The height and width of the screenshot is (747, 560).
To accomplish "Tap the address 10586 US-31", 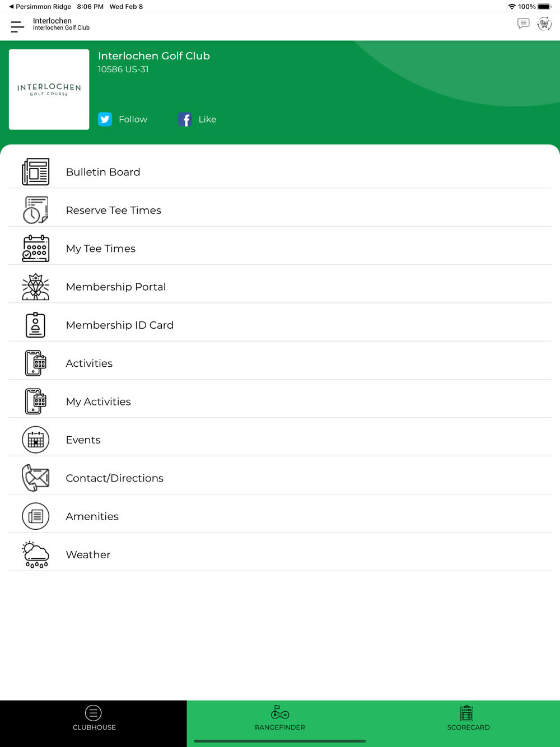I will (x=123, y=69).
